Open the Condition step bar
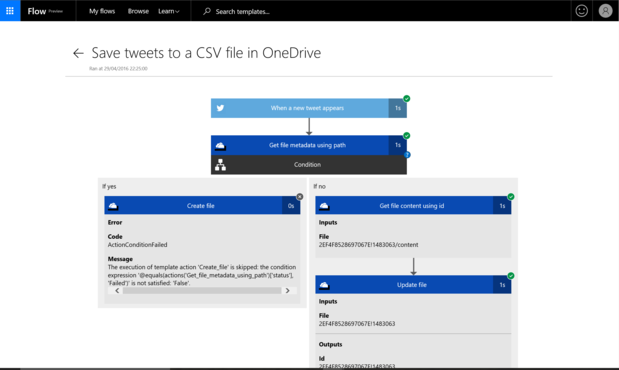Screen dimensions: 619x370 [309, 165]
